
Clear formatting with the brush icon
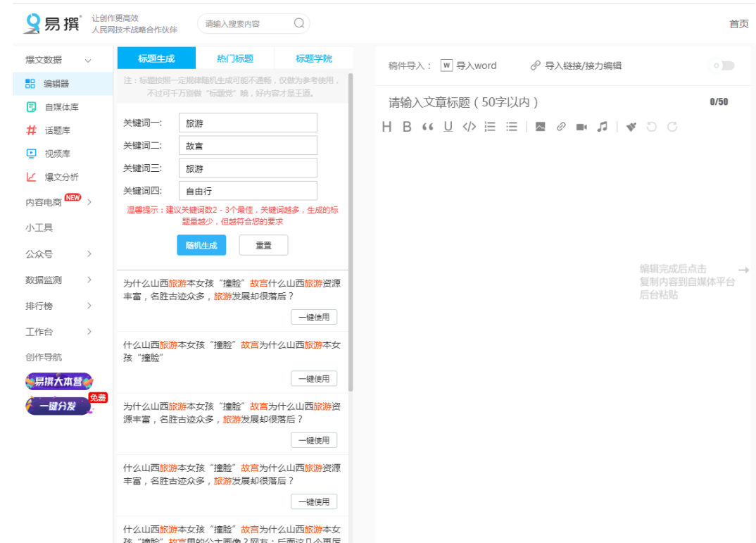click(x=631, y=127)
